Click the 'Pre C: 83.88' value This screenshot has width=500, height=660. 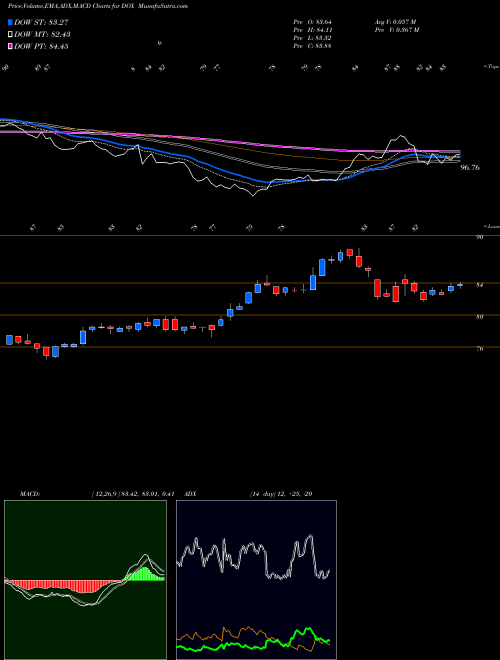pyautogui.click(x=314, y=46)
